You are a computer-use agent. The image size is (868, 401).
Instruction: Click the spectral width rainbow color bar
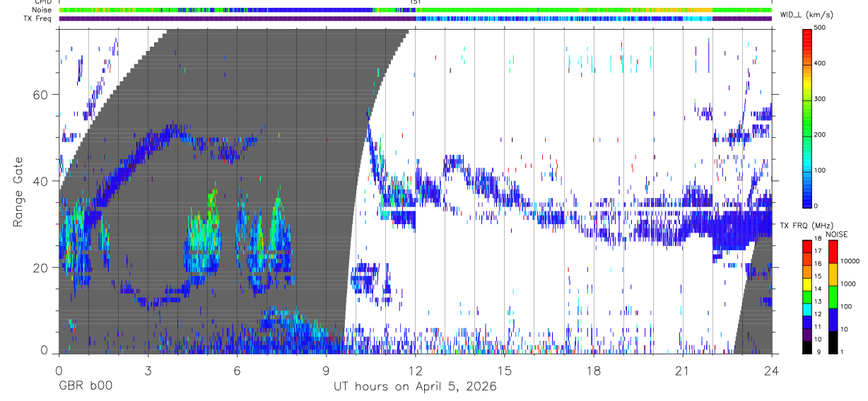[807, 117]
